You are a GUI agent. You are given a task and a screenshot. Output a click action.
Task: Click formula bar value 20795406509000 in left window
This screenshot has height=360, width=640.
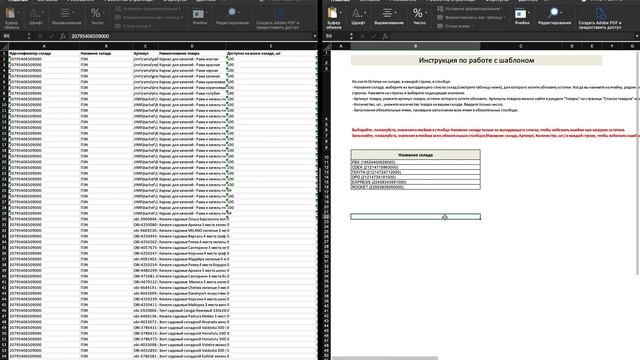(x=90, y=36)
